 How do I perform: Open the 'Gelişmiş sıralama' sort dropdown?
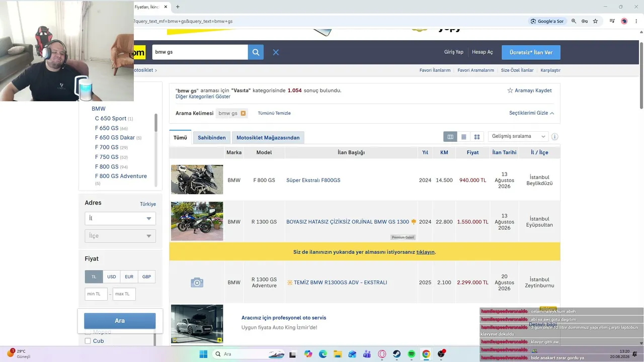518,136
